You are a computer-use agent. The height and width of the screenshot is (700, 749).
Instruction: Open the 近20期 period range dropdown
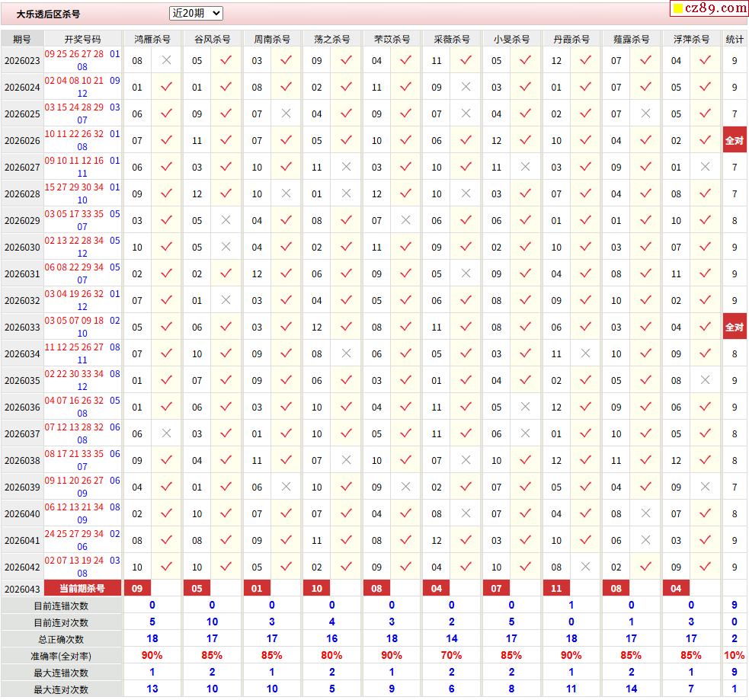pos(196,13)
